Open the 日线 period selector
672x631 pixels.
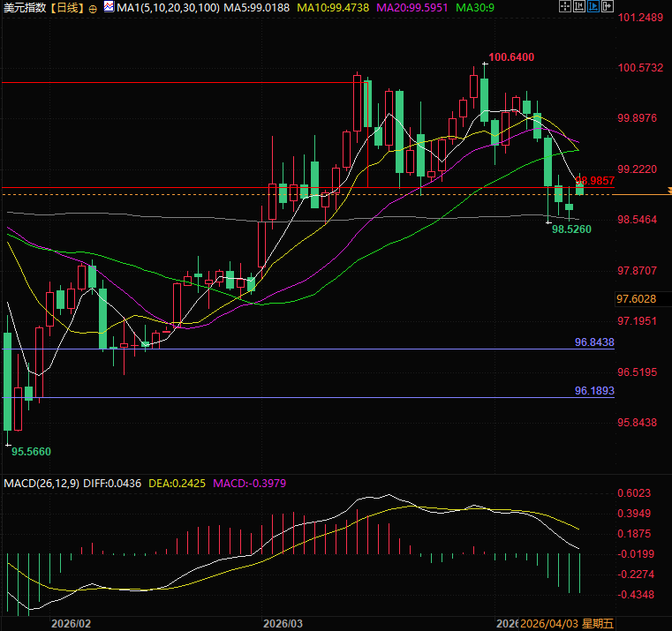point(67,7)
